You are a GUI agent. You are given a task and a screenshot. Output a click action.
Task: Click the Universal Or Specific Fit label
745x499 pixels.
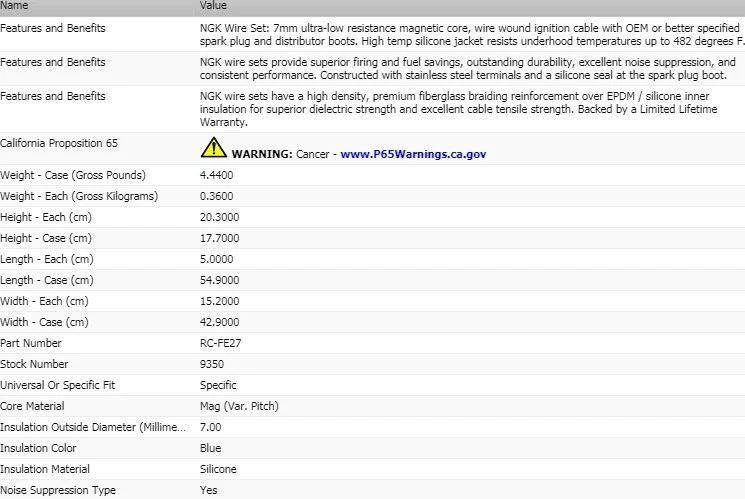click(57, 385)
